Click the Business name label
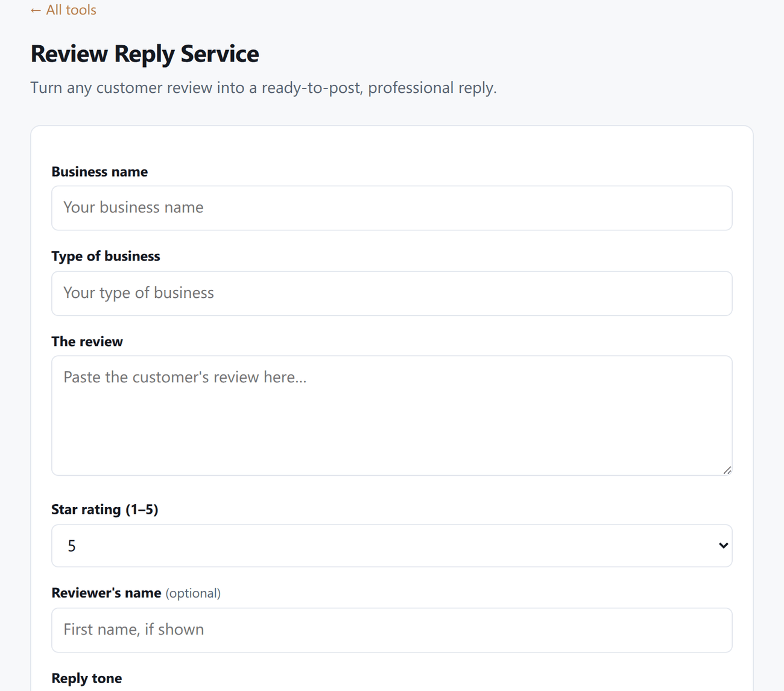 tap(100, 172)
